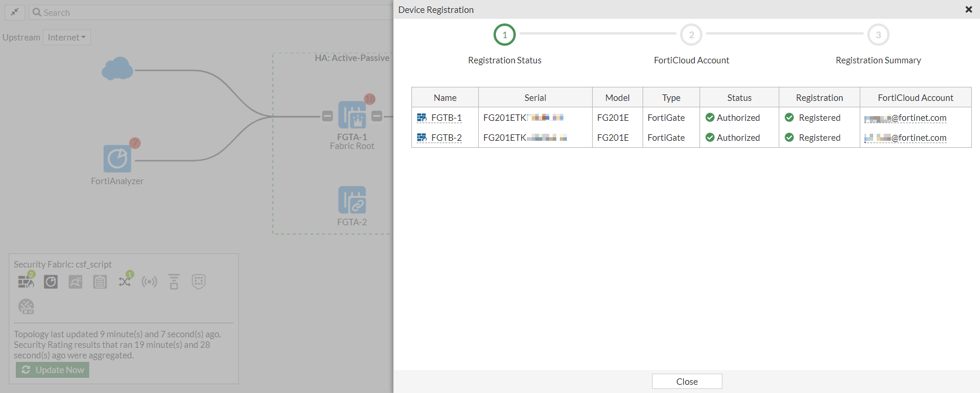This screenshot has width=980, height=393.
Task: Collapse the left branch of FGTA-1
Action: click(x=327, y=116)
